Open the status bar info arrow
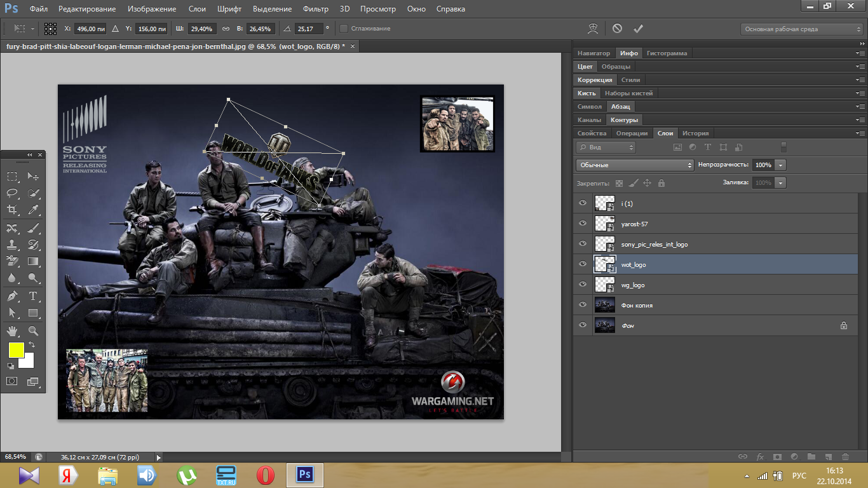This screenshot has width=868, height=488. (x=158, y=457)
